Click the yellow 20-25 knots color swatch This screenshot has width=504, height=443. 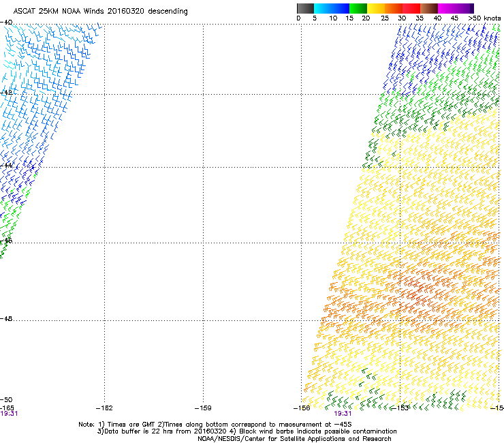coord(376,8)
